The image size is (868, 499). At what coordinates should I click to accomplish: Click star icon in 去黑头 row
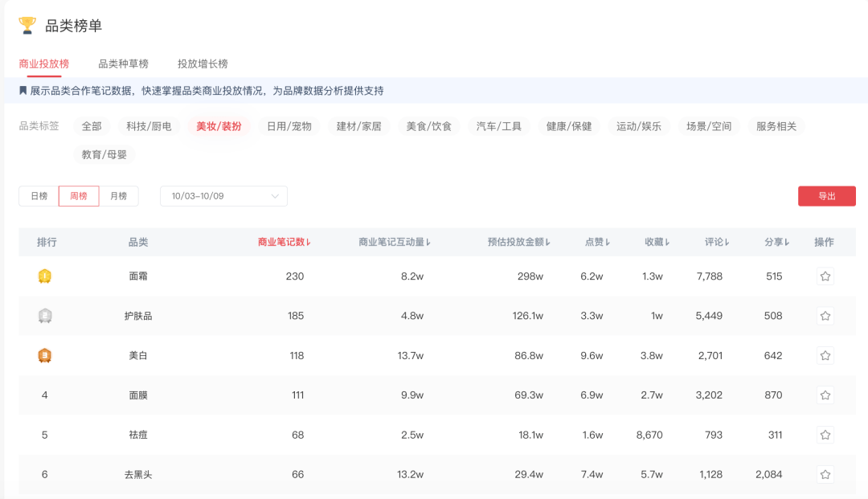tap(825, 474)
